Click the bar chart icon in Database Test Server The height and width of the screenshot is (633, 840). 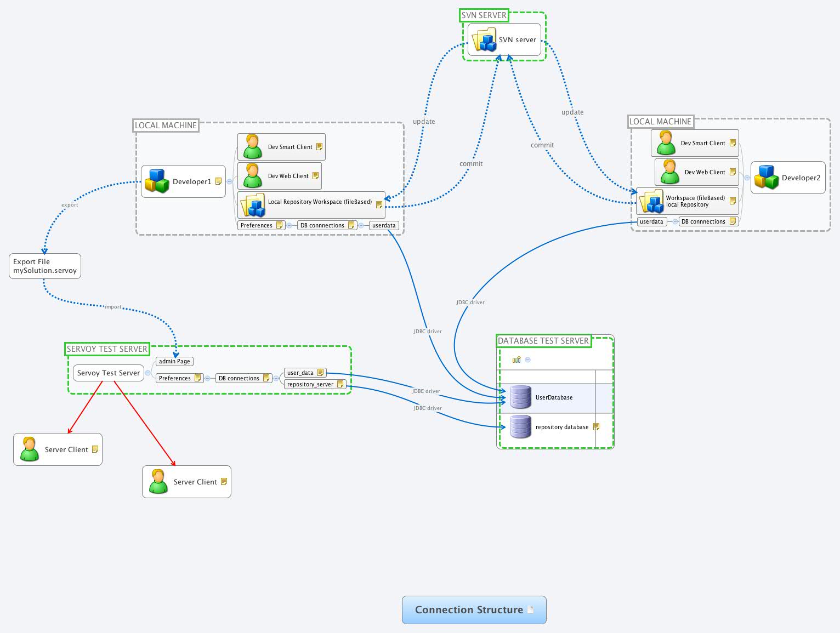coord(516,360)
